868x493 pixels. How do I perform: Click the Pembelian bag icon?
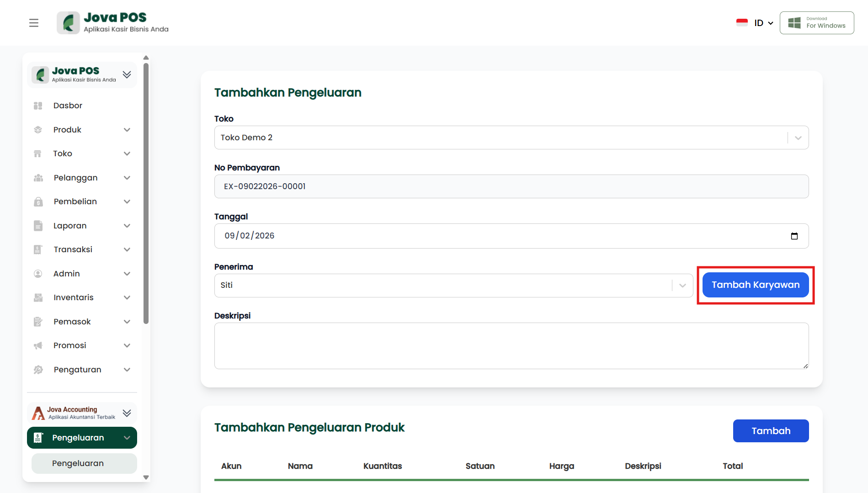[38, 201]
